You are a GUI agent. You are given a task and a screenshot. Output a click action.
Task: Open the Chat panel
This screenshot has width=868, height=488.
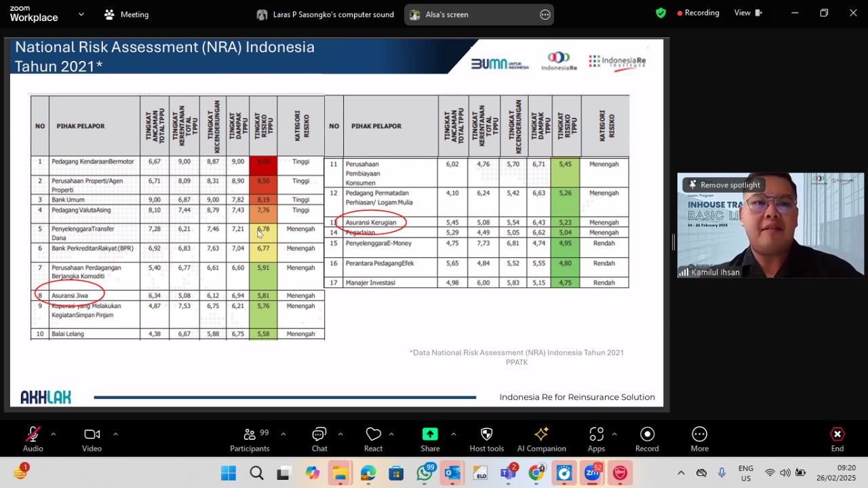319,439
